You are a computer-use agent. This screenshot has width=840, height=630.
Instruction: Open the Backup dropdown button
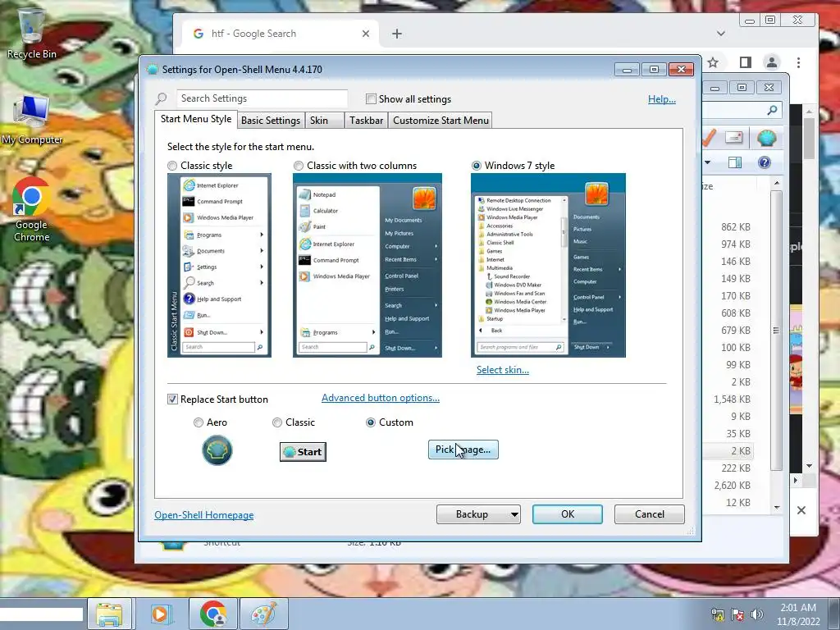(x=478, y=514)
